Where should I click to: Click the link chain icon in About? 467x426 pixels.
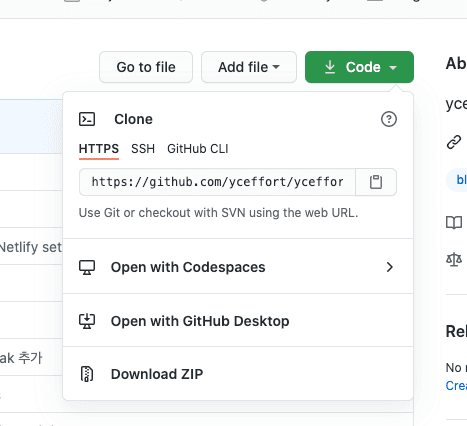(x=454, y=142)
